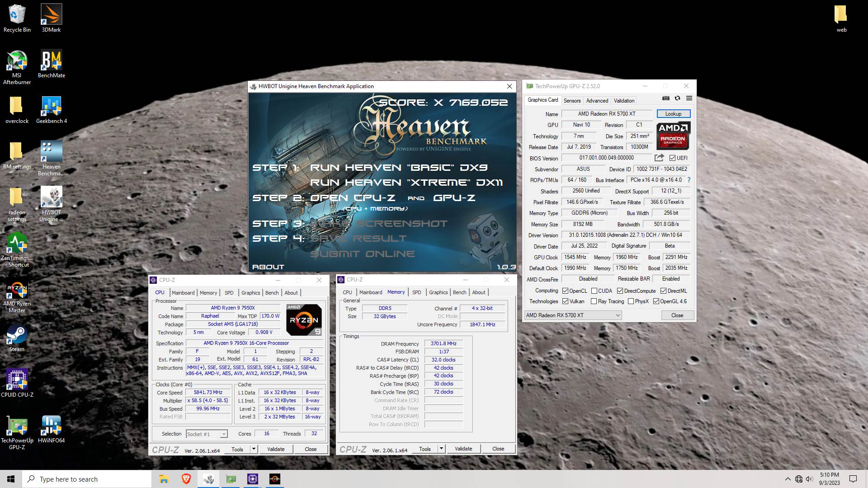Toggle the PhysX checkbox
The height and width of the screenshot is (488, 868).
(x=631, y=301)
